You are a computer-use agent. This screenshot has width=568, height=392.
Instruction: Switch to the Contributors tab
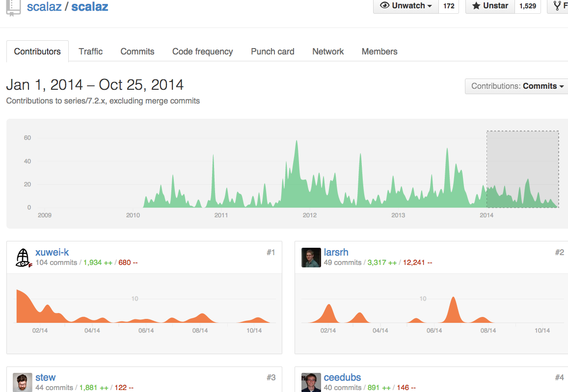pos(37,52)
